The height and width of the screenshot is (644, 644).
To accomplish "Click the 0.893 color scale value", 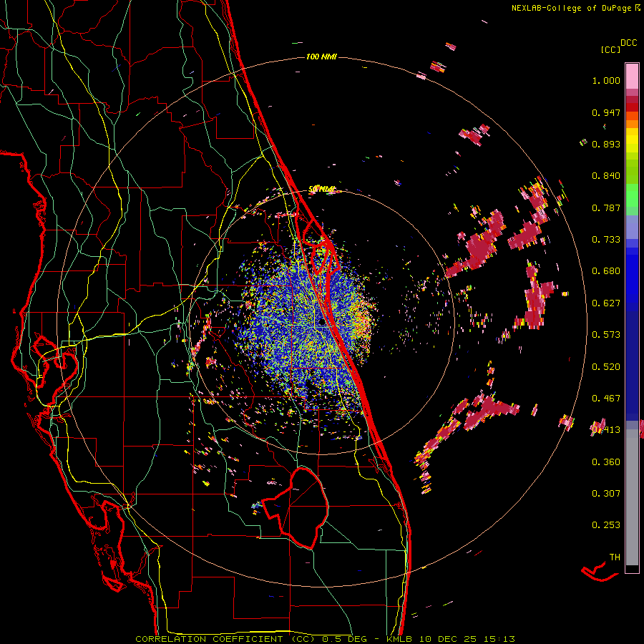I will pyautogui.click(x=606, y=144).
